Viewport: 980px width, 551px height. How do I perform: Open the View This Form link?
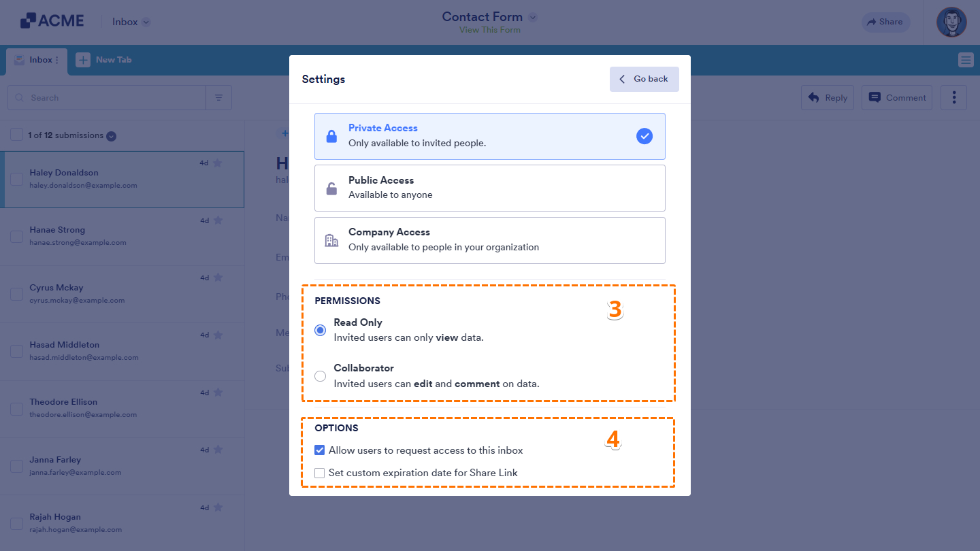click(x=489, y=30)
